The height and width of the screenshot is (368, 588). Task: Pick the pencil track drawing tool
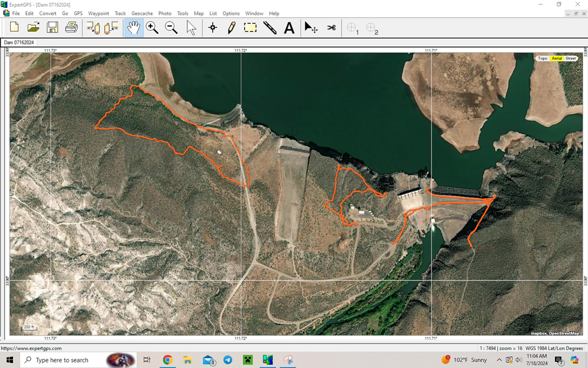[x=232, y=28]
